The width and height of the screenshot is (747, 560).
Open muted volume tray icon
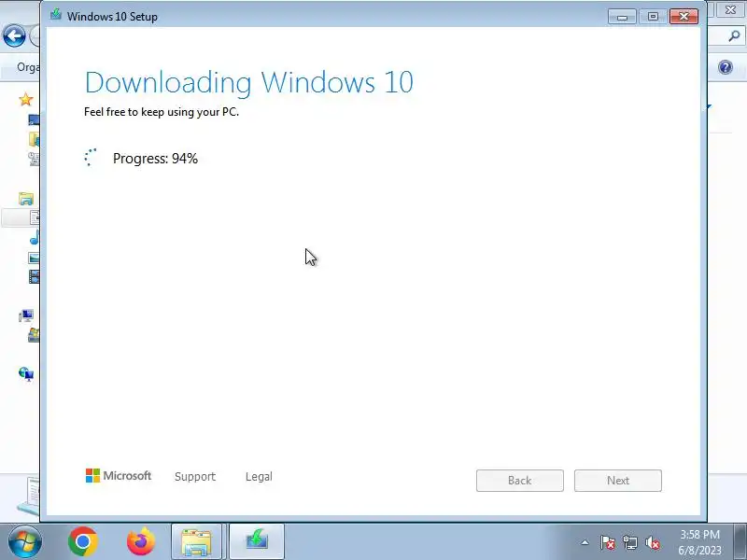click(x=652, y=542)
